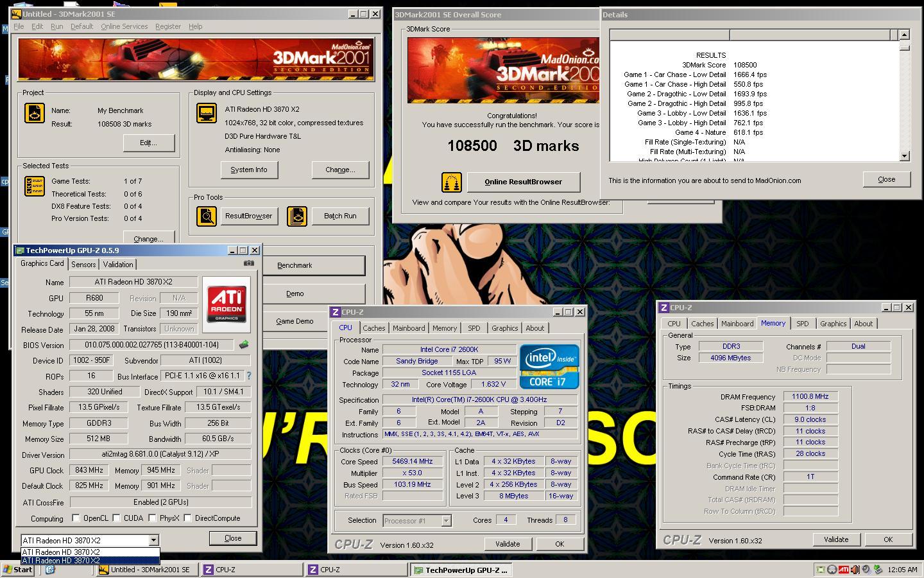Switch to the Sensors tab in GPU-Z
Image resolution: width=924 pixels, height=578 pixels.
[83, 265]
